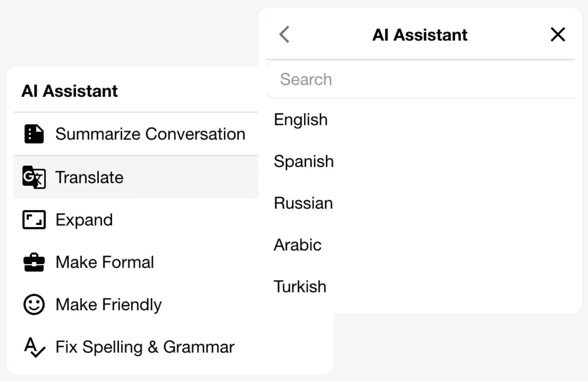588x381 pixels.
Task: Choose Turkish from the list
Action: 300,286
